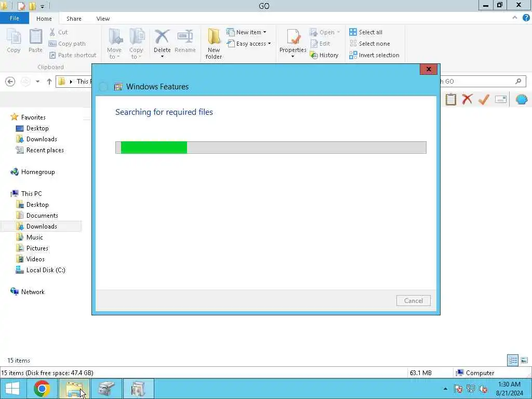Click the red X toolbar icon
The width and height of the screenshot is (532, 399).
click(467, 99)
